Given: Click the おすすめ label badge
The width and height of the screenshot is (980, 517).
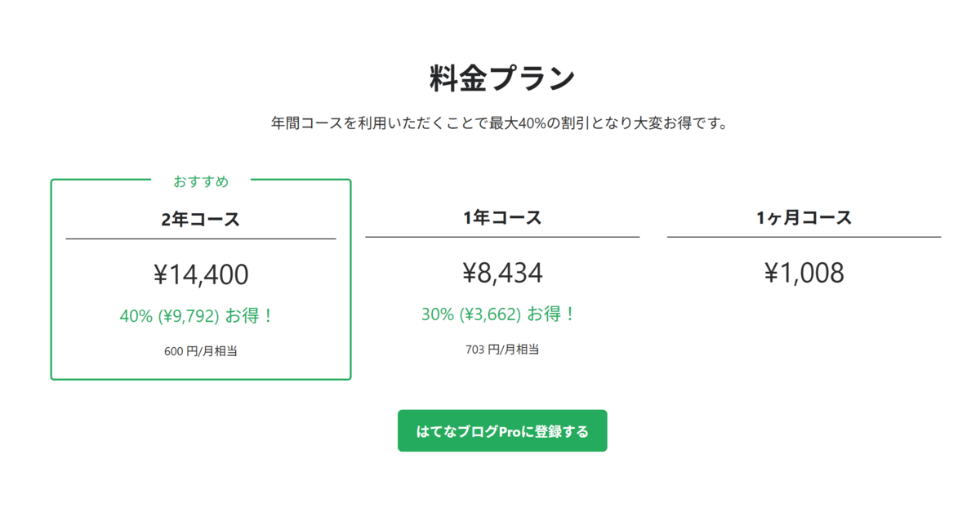Looking at the screenshot, I should point(201,181).
